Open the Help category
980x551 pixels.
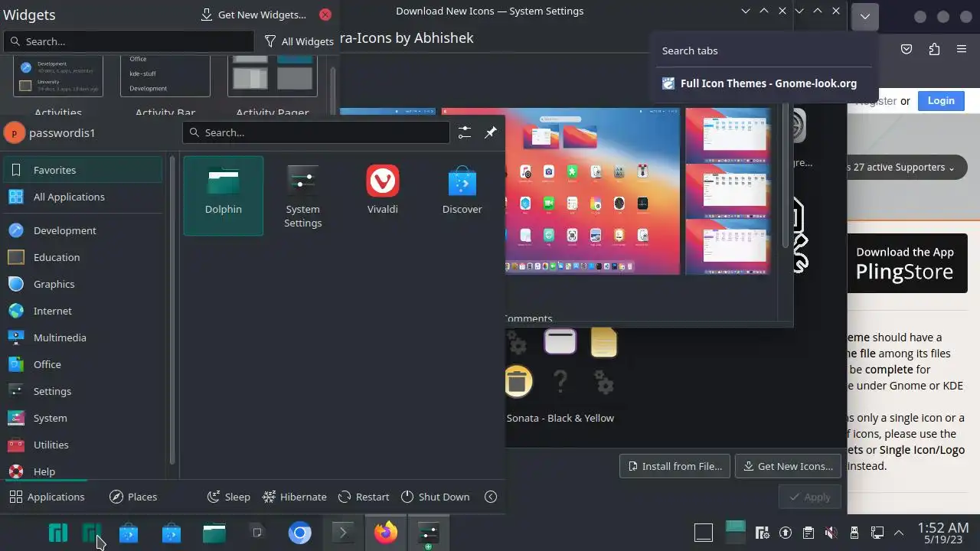click(x=83, y=471)
